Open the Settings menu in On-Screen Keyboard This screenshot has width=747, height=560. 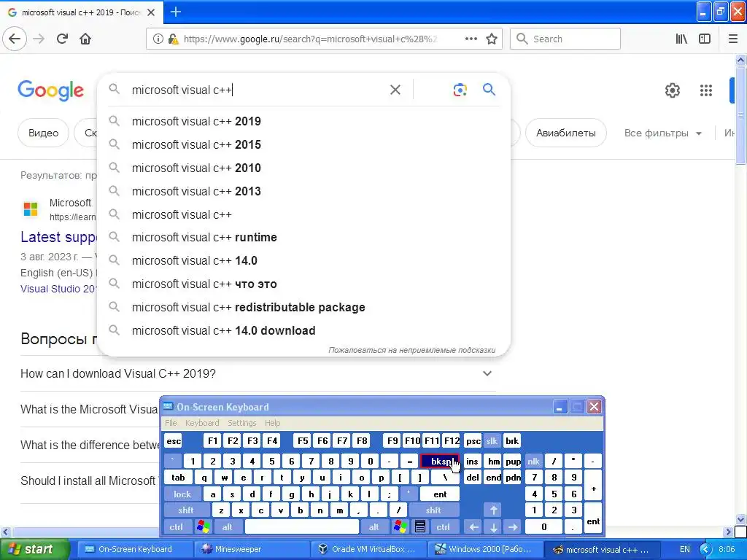coord(242,423)
